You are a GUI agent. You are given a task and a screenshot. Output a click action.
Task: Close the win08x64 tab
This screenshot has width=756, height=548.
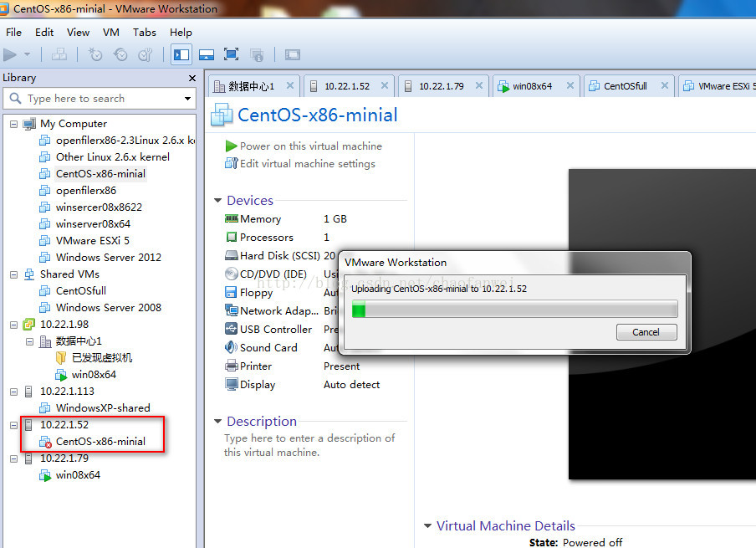pyautogui.click(x=570, y=85)
